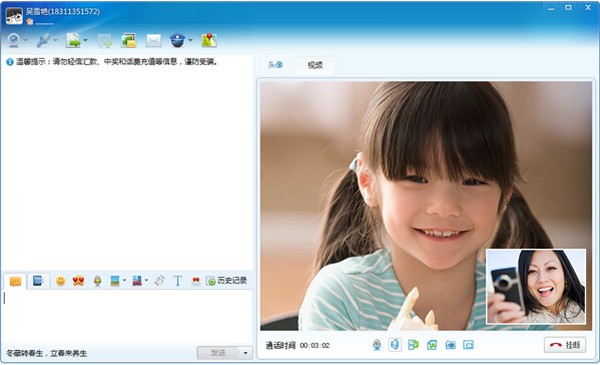Select the orange chat message tab
This screenshot has height=365, width=600.
(15, 282)
